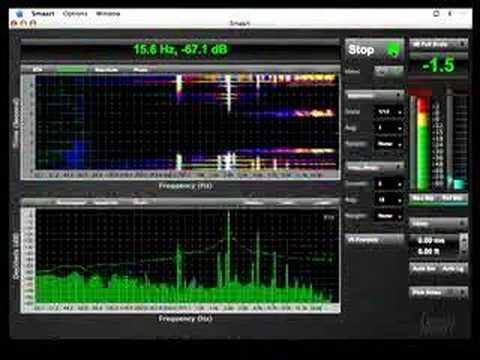Select the green highlighted tab above the spectrograph
The image size is (480, 360).
point(72,69)
